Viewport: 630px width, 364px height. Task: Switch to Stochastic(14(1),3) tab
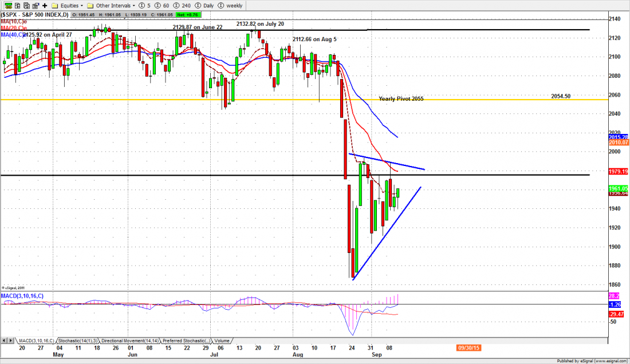click(77, 341)
